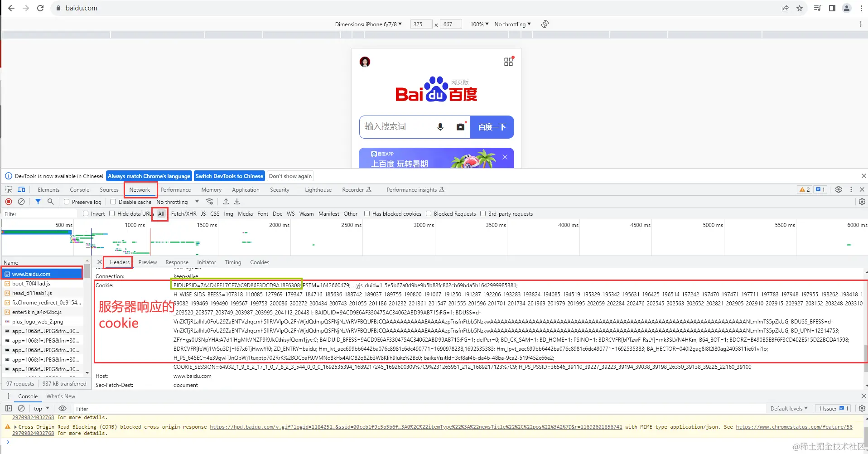Image resolution: width=868 pixels, height=454 pixels.
Task: Check 3rd-party requests checkbox
Action: pos(483,213)
